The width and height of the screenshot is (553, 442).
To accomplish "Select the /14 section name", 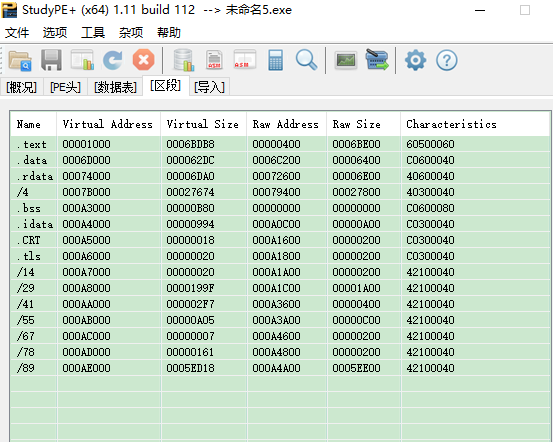I will [x=25, y=272].
